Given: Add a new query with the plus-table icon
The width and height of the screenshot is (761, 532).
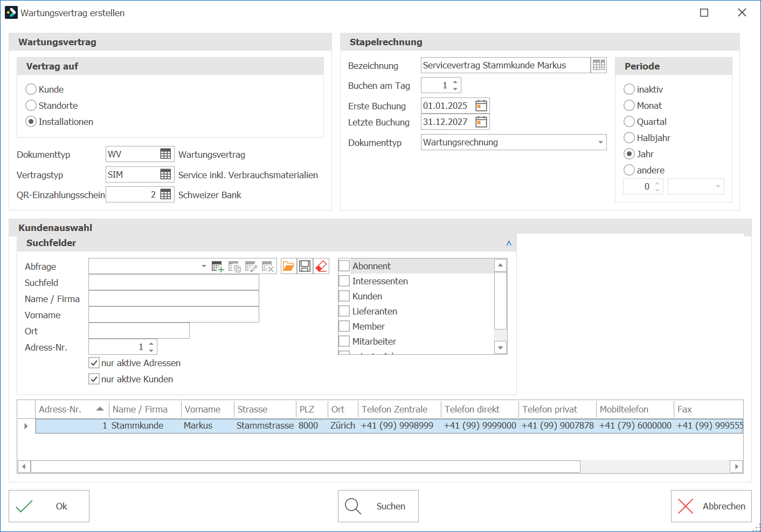Looking at the screenshot, I should 218,267.
